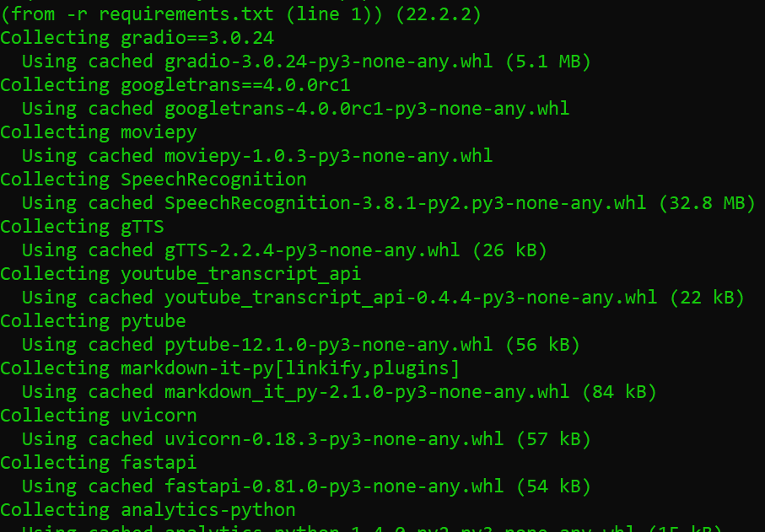Click the 'Collecting analytics-python' line

[x=148, y=510]
